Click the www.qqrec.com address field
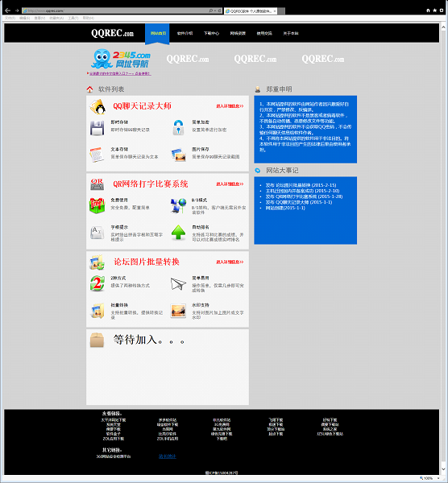 tap(115, 10)
